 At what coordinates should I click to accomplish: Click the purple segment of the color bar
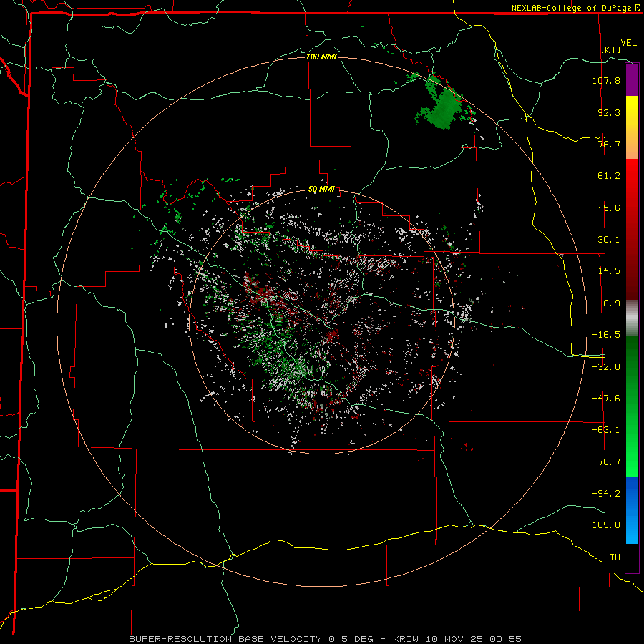632,79
